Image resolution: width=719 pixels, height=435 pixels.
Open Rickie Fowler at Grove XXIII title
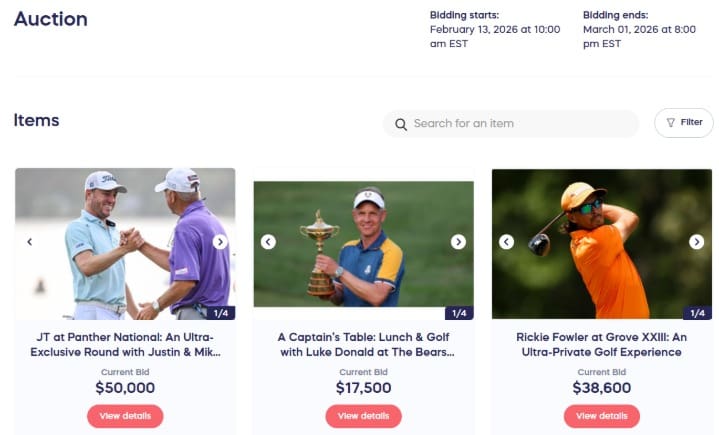click(601, 345)
